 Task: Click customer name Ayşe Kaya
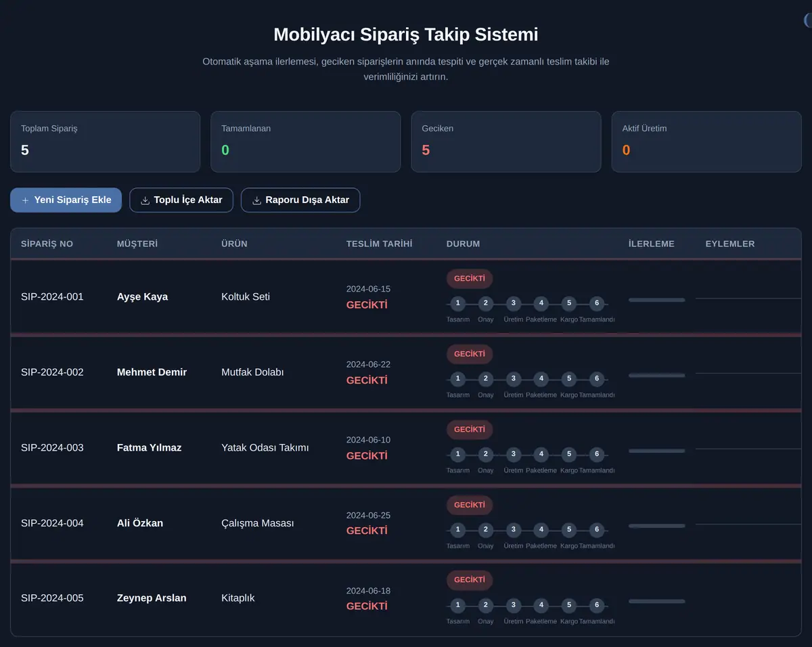coord(142,296)
